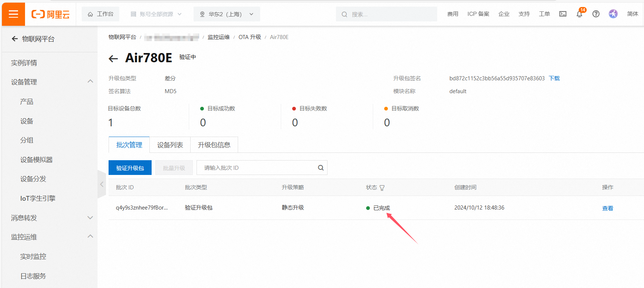The image size is (644, 288).
Task: Open the notifications bell
Action: pos(579,14)
